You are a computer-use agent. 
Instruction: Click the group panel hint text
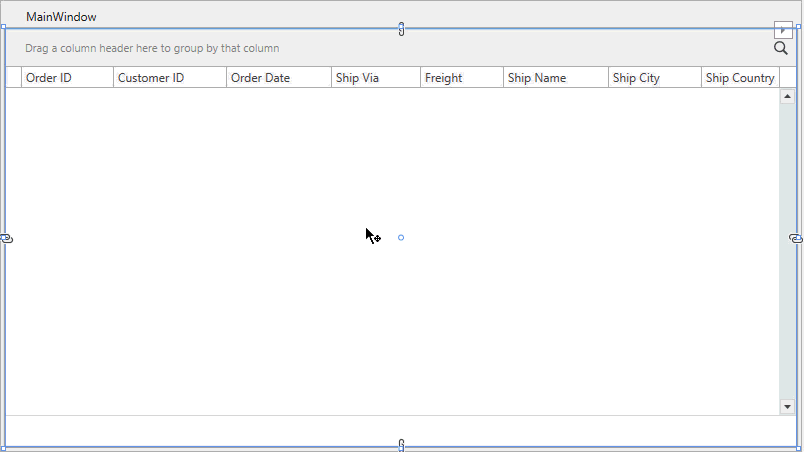pyautogui.click(x=152, y=48)
